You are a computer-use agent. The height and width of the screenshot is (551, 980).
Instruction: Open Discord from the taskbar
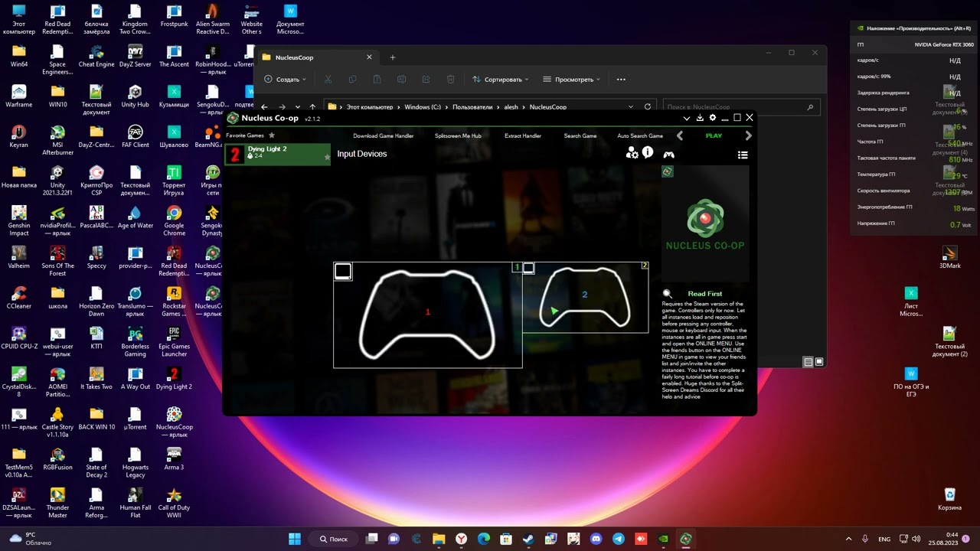click(596, 539)
